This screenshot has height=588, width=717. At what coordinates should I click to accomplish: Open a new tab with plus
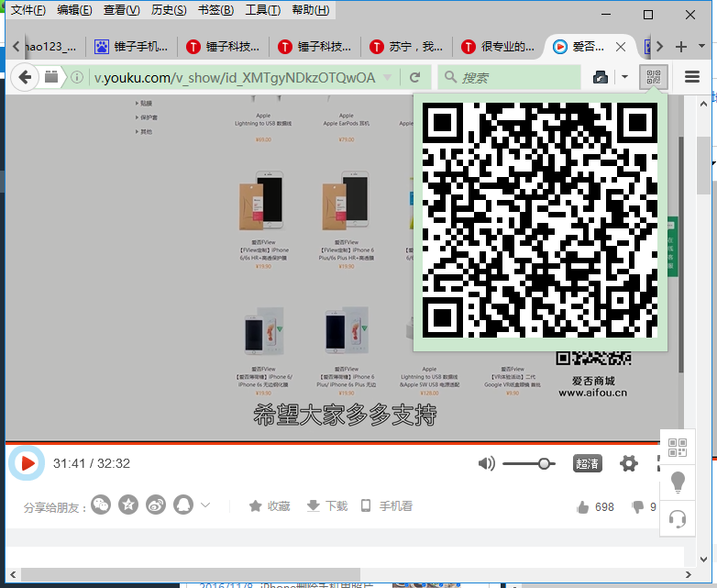681,47
